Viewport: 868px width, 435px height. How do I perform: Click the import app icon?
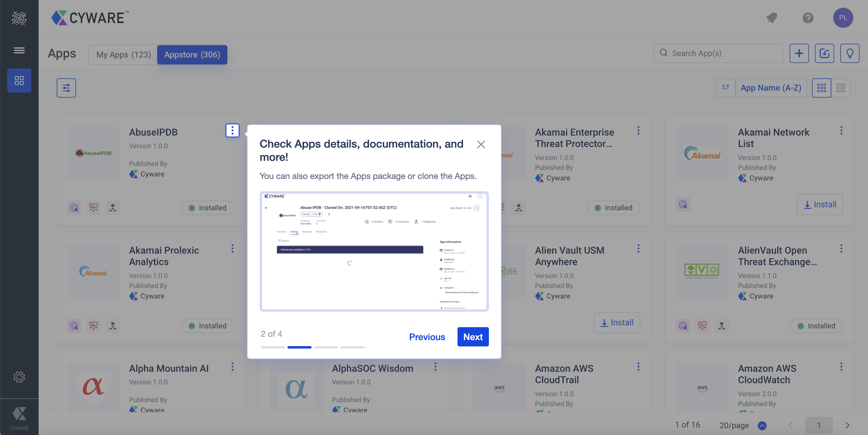point(824,53)
